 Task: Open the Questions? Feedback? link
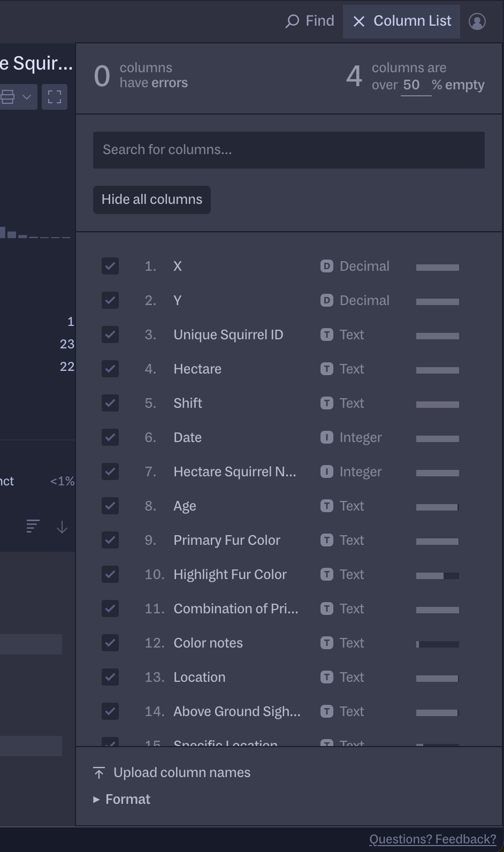coord(433,839)
